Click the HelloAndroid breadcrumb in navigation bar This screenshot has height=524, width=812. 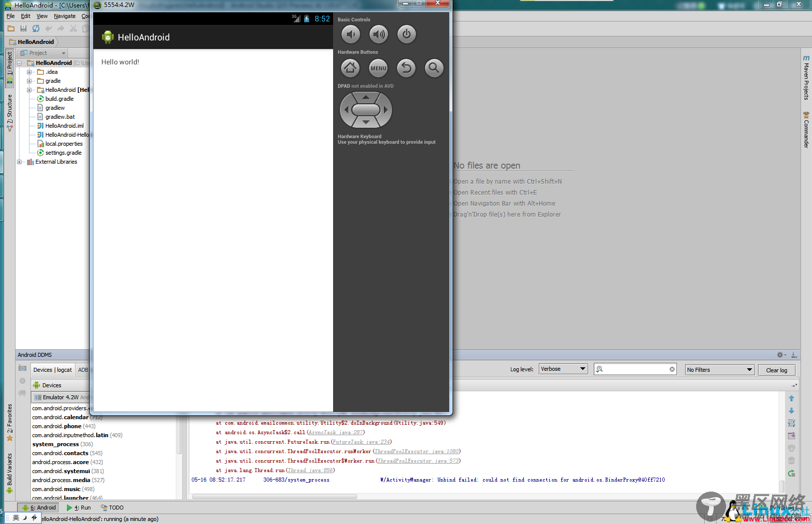pyautogui.click(x=32, y=42)
